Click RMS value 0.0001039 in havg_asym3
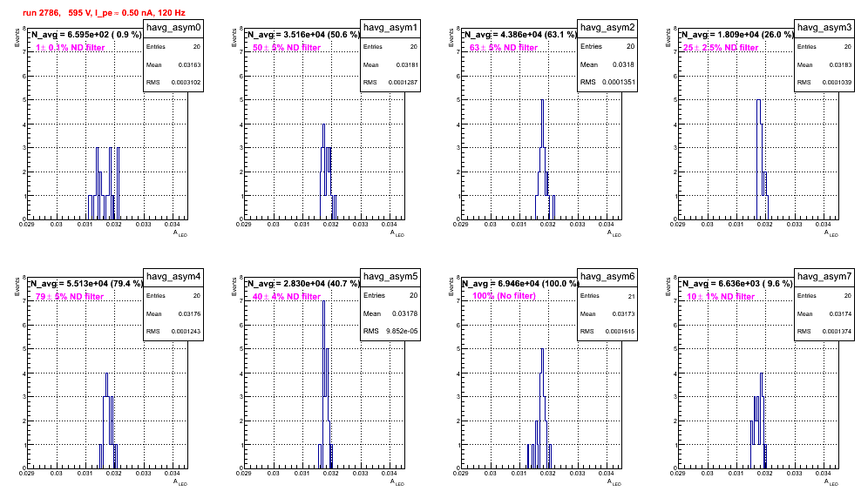 point(837,82)
